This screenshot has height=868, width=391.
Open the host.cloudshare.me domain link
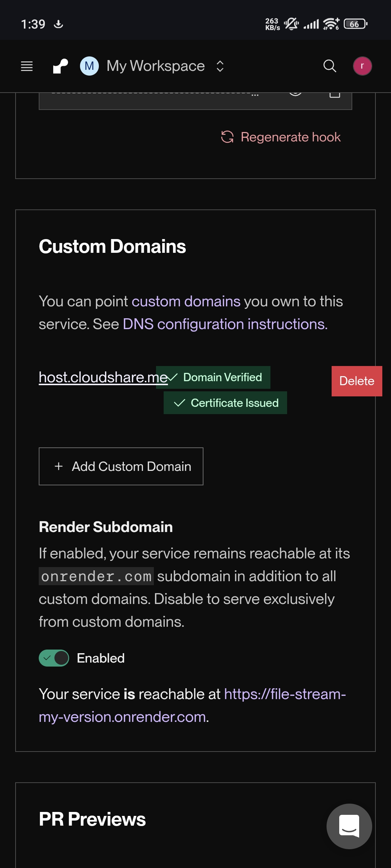pos(98,377)
